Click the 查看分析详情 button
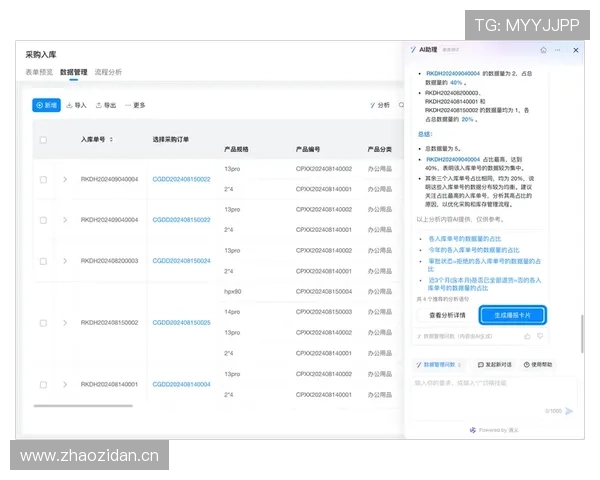Screen dimensions: 600x480 click(x=447, y=315)
